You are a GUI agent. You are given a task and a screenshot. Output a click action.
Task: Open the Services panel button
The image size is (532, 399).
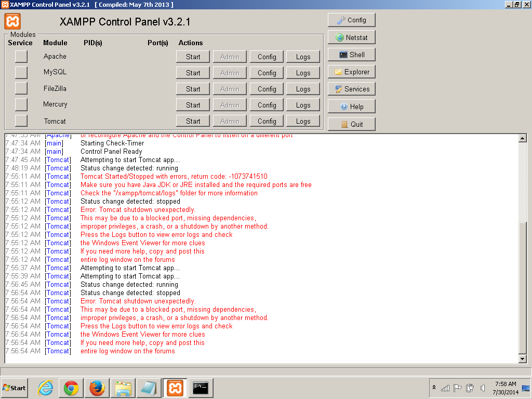click(351, 89)
